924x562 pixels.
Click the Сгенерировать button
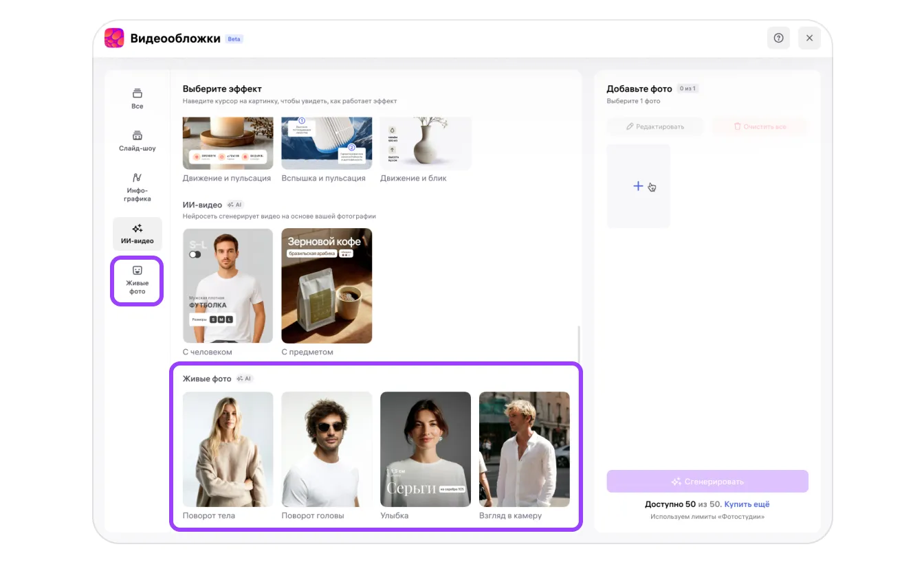(707, 482)
